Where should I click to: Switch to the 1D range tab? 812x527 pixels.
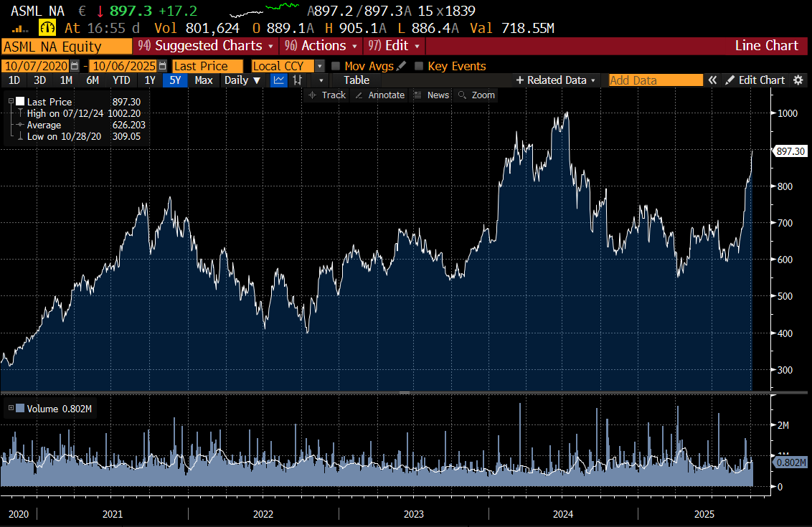[x=14, y=80]
